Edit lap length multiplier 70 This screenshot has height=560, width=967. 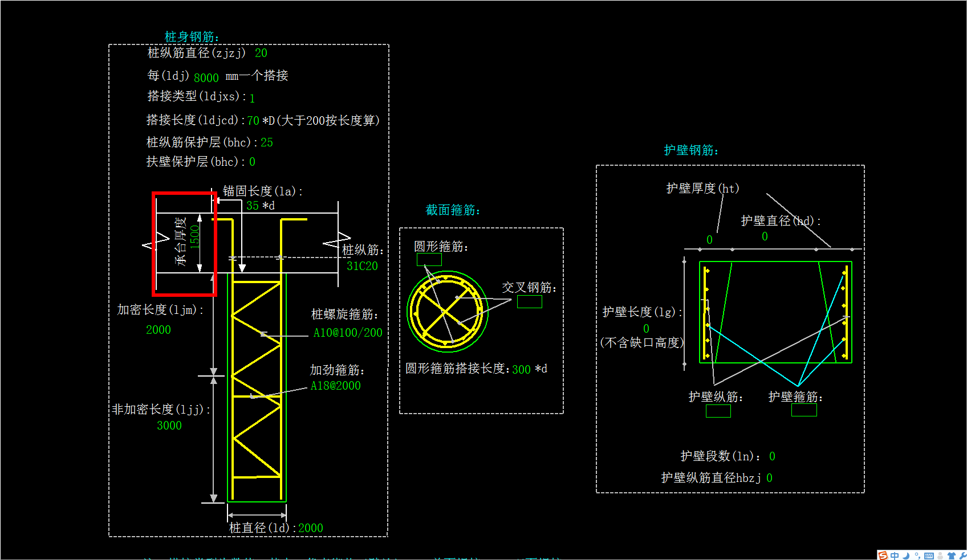point(253,121)
